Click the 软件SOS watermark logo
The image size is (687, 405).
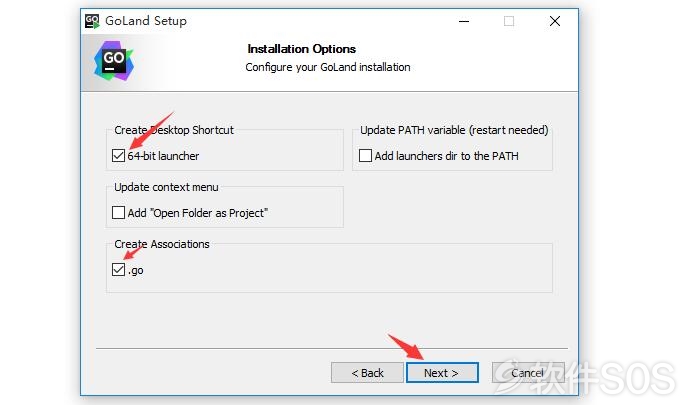click(587, 377)
